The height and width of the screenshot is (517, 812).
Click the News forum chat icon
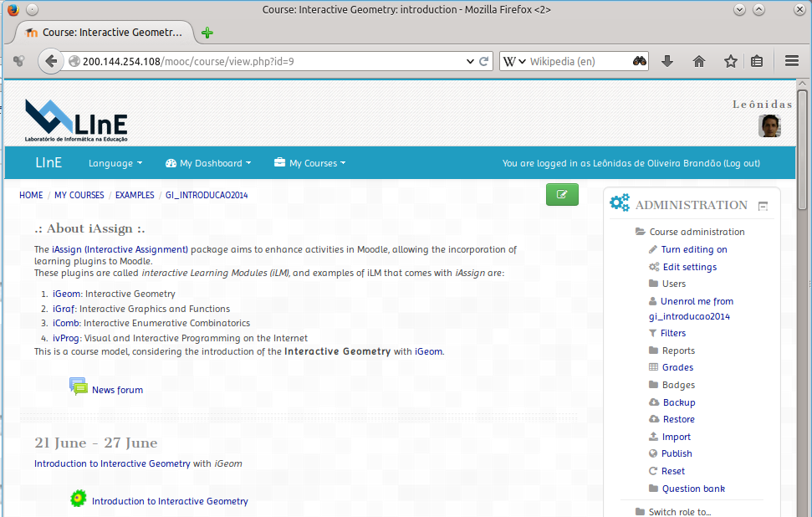tap(79, 386)
